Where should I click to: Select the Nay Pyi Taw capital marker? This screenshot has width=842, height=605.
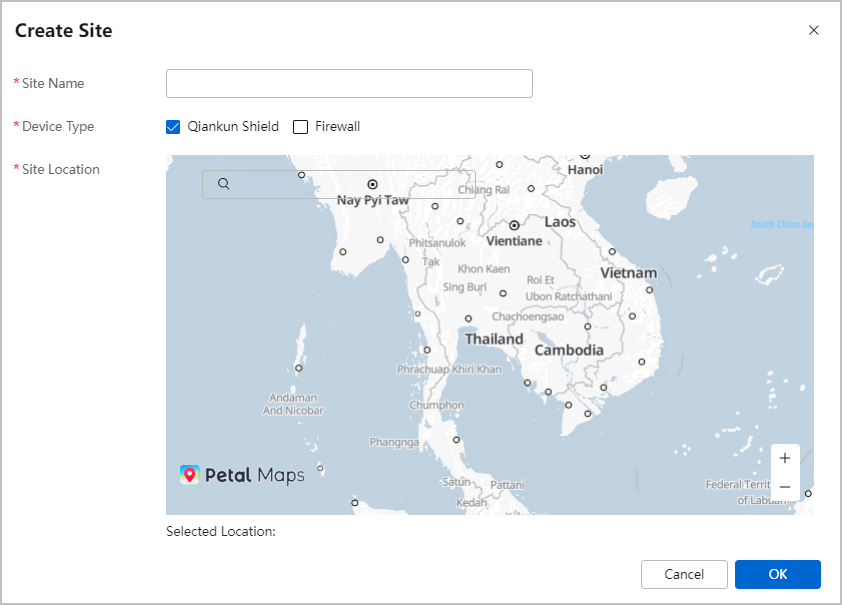(372, 184)
